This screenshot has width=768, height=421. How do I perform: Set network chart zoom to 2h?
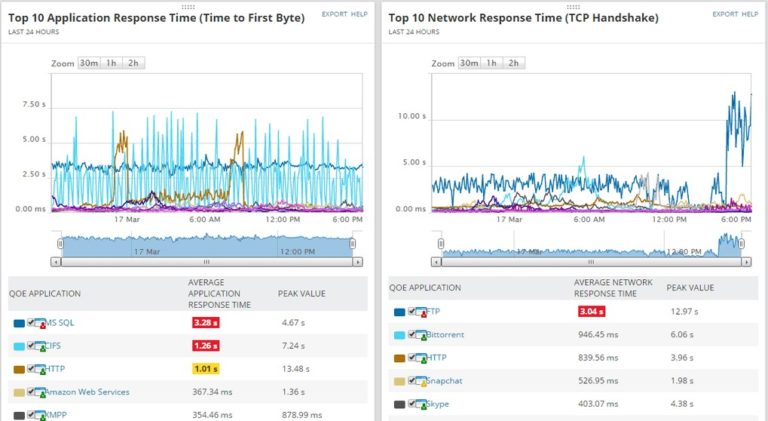tap(513, 63)
